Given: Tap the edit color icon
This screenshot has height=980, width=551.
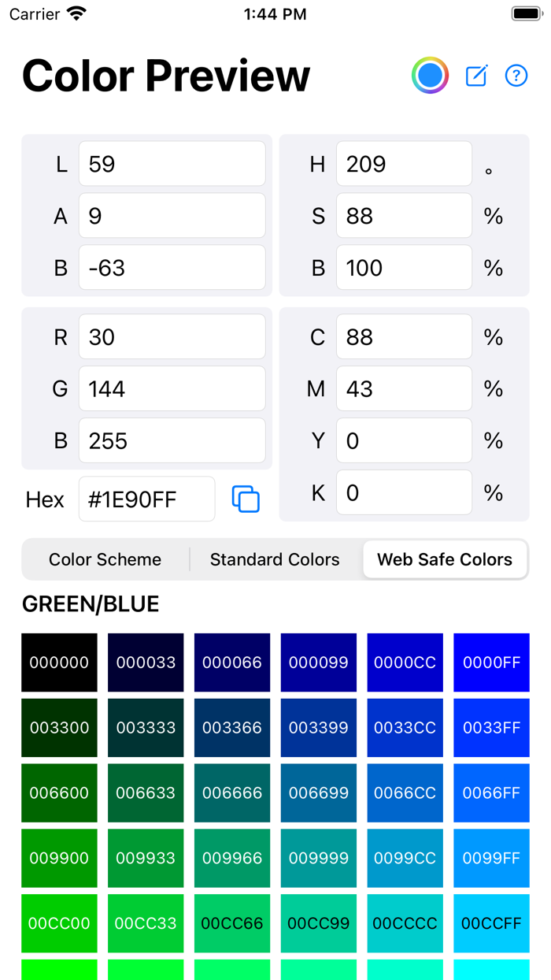Looking at the screenshot, I should (475, 76).
